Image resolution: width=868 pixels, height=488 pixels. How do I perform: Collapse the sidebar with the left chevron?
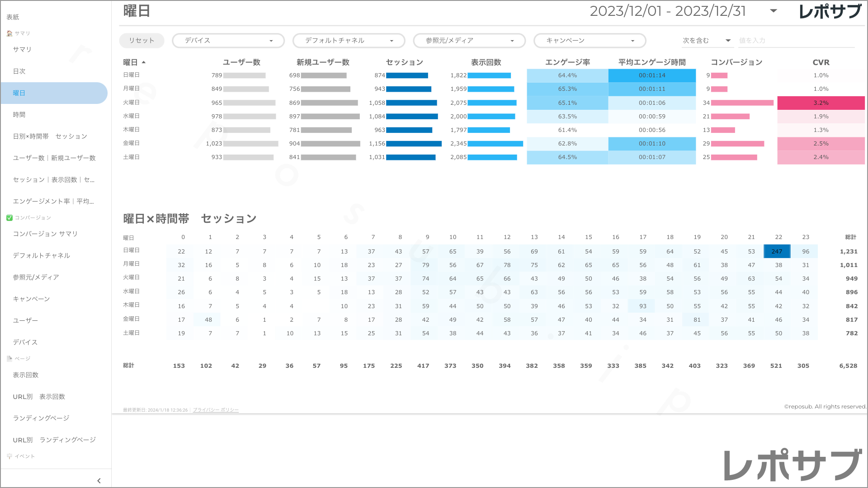[99, 481]
